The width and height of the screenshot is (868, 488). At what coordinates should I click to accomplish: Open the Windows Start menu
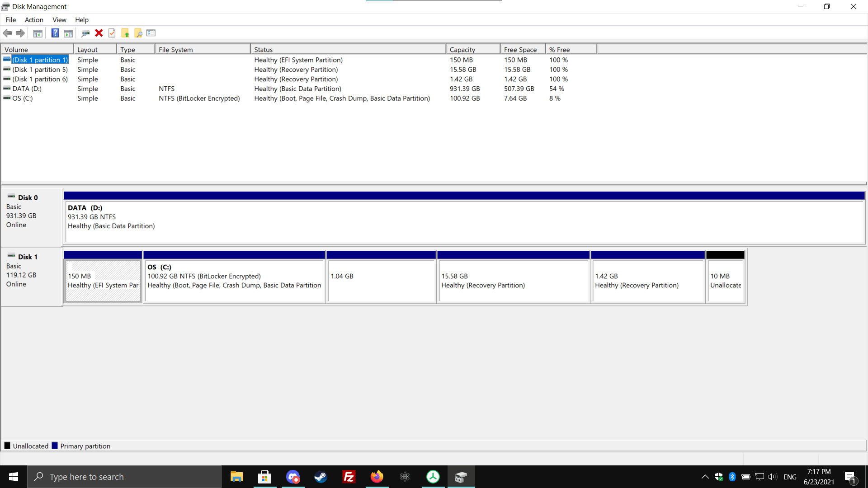point(14,477)
